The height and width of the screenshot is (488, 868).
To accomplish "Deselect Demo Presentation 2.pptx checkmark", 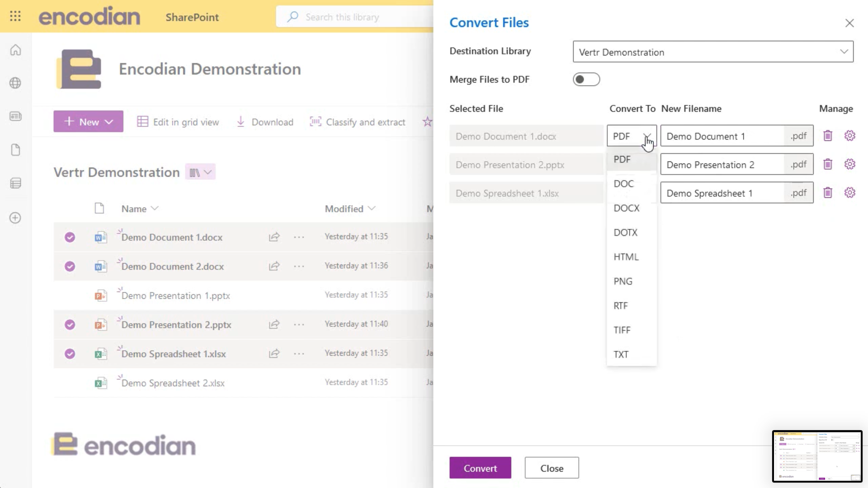I will [70, 324].
